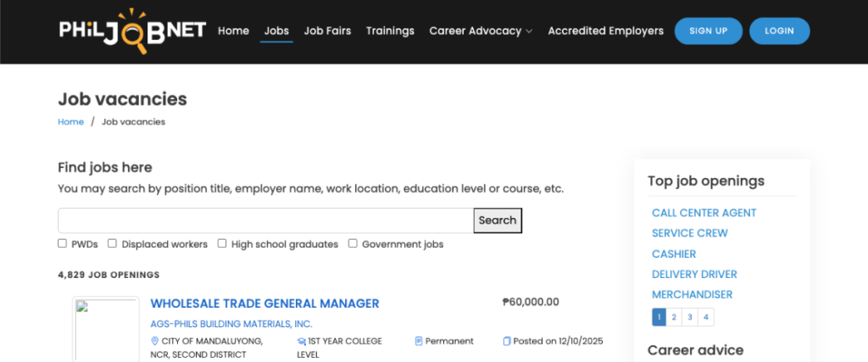This screenshot has width=868, height=362.
Task: Open Accredited Employers in navigation
Action: [x=605, y=31]
